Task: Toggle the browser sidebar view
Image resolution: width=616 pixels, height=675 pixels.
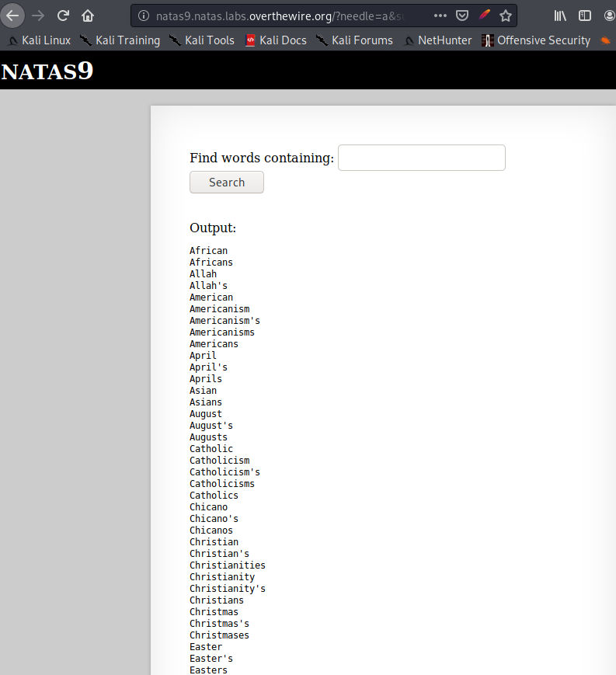Action: [585, 16]
